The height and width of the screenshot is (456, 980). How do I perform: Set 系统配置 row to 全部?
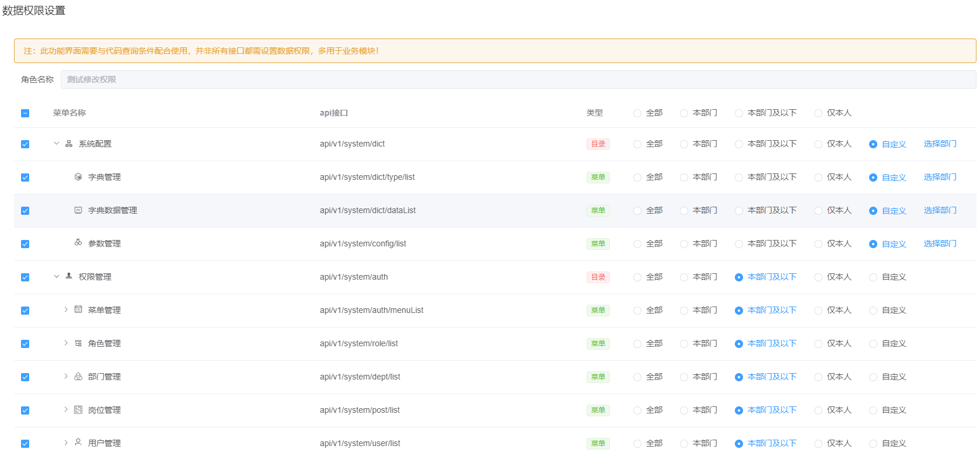click(x=637, y=144)
